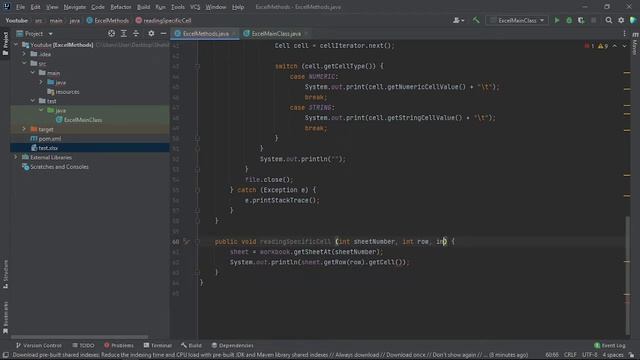Select ExcelMethods.java editor tab

pos(205,33)
